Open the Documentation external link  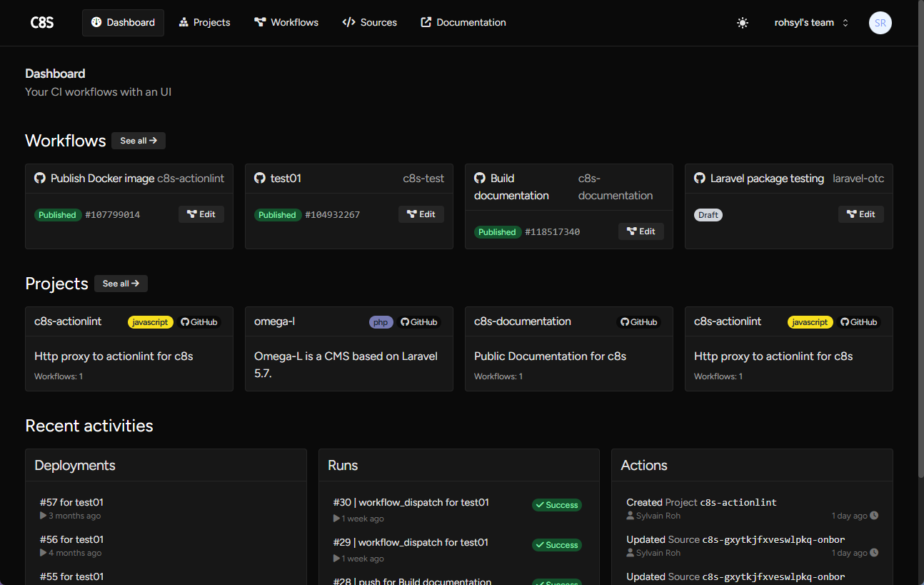pyautogui.click(x=463, y=23)
